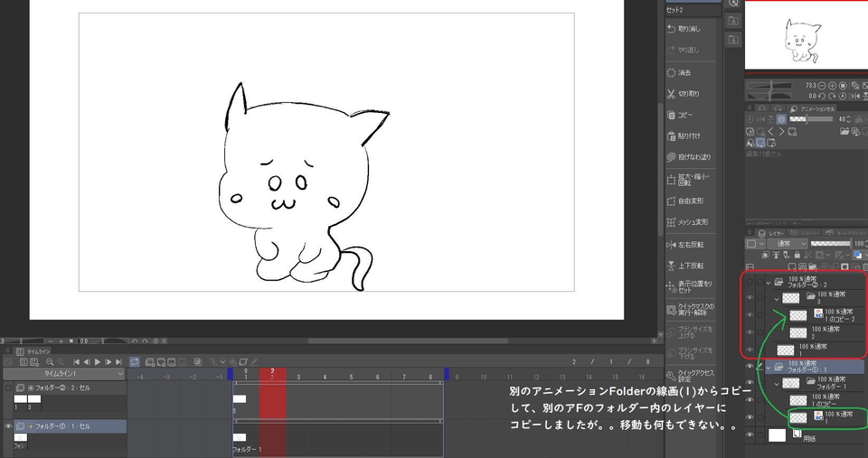Toggle loop playback in the timeline
The image size is (868, 458).
point(135,361)
